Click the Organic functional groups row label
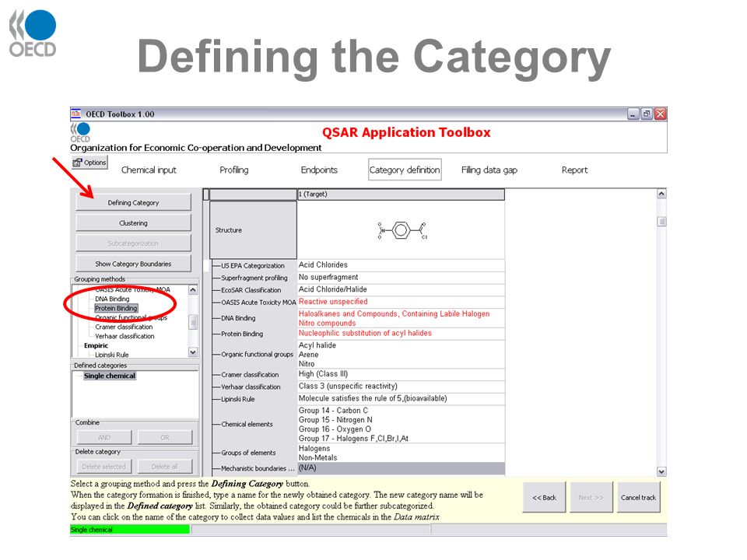Screen dimensions: 747x560 point(258,355)
